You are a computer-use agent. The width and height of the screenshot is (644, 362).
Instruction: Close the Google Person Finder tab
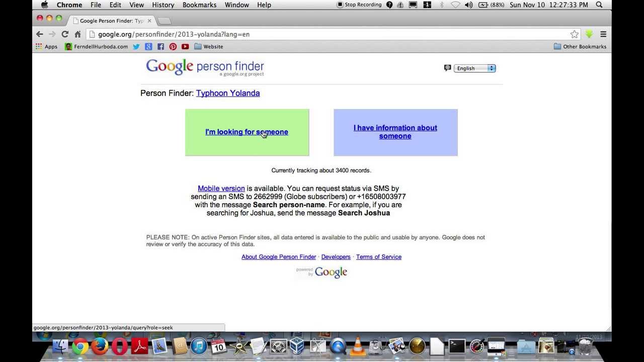point(149,21)
